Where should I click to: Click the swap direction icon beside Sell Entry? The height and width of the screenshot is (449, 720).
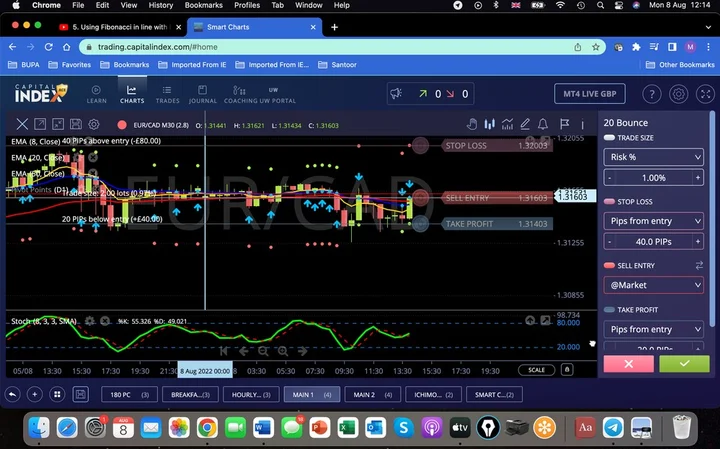(x=698, y=265)
